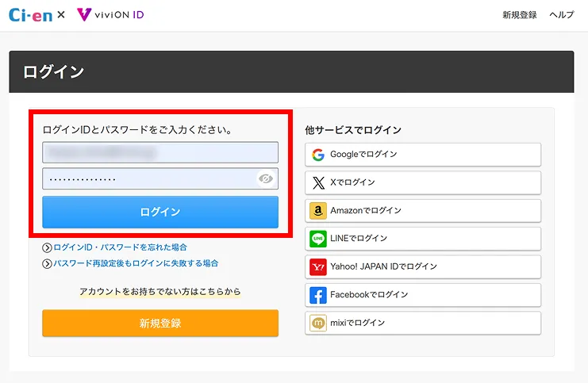Click the X logo icon
The image size is (588, 383).
[x=318, y=182]
